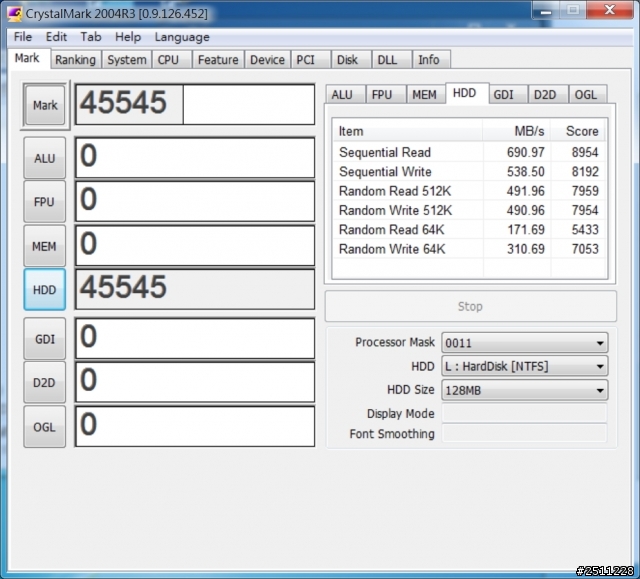640x579 pixels.
Task: Run the D2D benchmark button
Action: tap(44, 382)
